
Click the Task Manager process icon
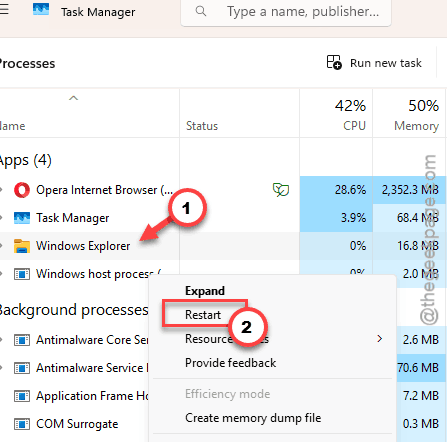[22, 218]
